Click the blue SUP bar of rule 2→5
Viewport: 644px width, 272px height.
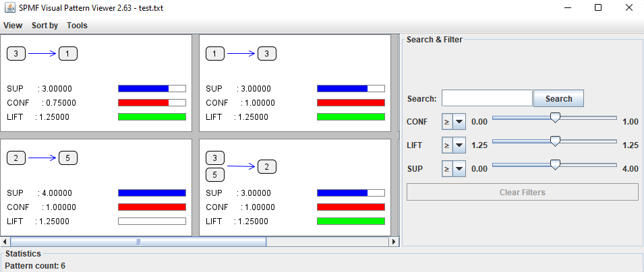[152, 193]
